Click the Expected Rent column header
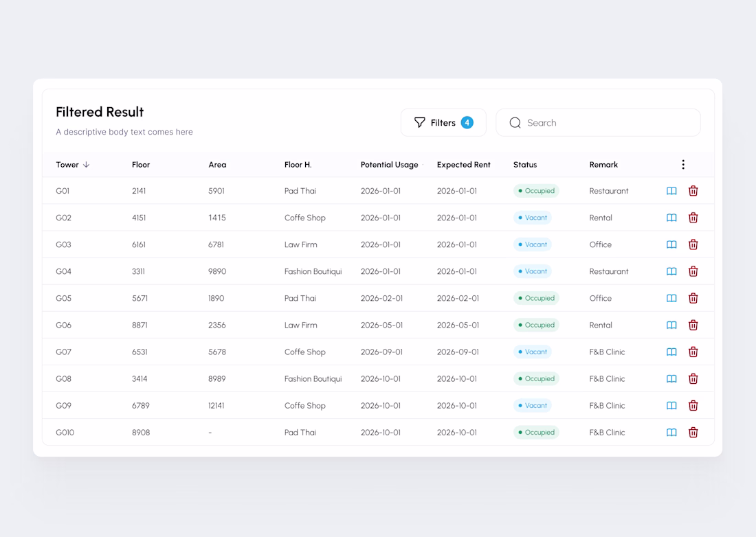The width and height of the screenshot is (756, 537). click(x=464, y=165)
